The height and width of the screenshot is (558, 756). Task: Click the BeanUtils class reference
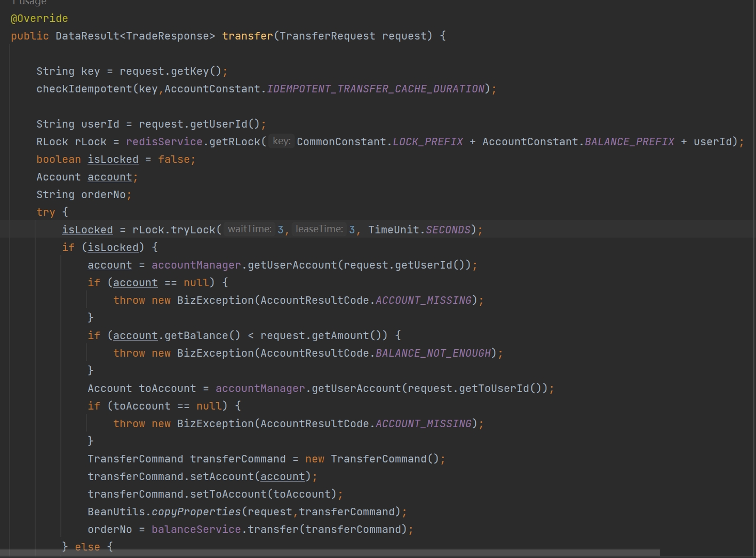coord(116,512)
